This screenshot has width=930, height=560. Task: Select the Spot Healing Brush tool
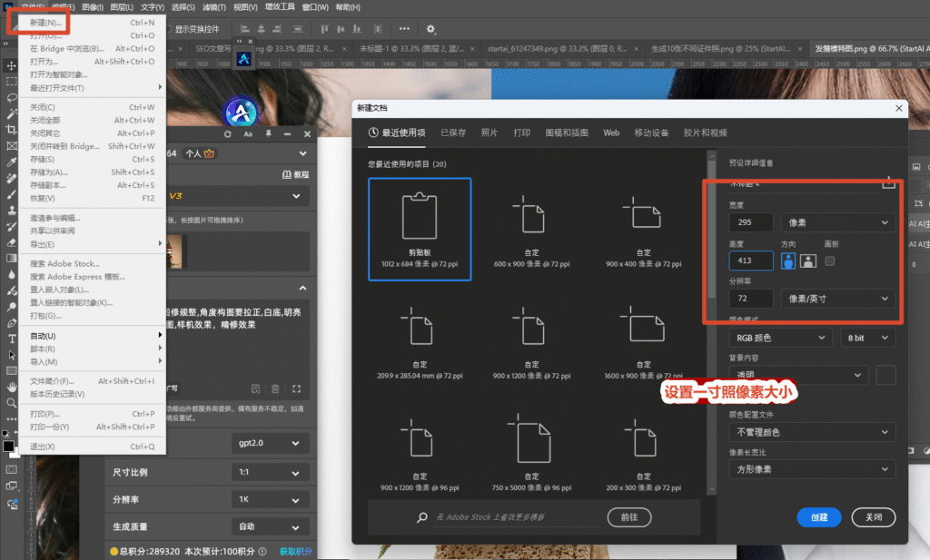point(11,178)
